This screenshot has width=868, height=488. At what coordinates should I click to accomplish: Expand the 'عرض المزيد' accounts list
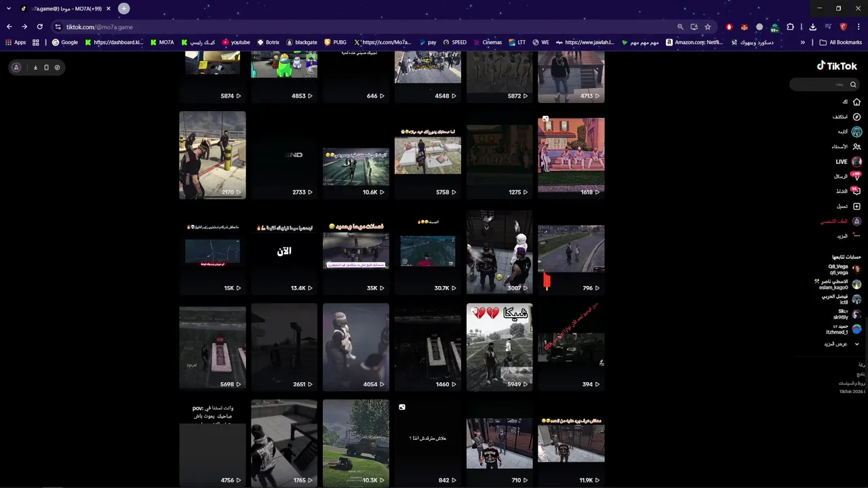pos(841,344)
